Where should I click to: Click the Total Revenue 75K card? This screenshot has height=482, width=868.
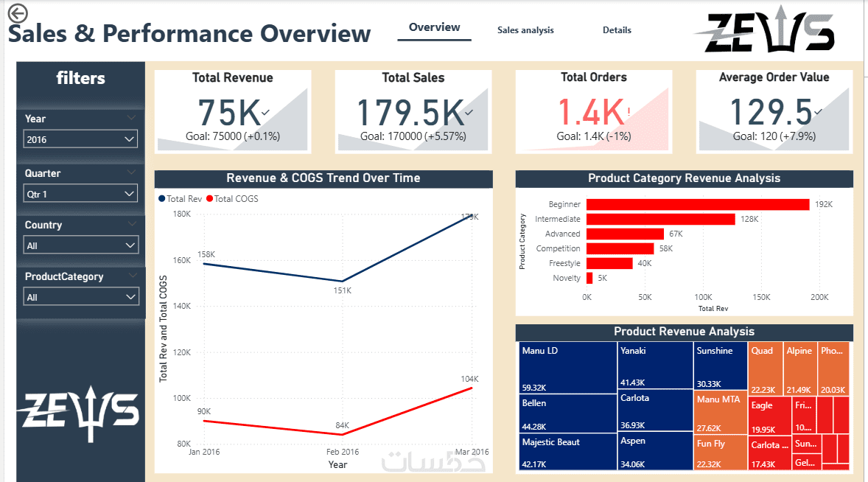[x=233, y=111]
